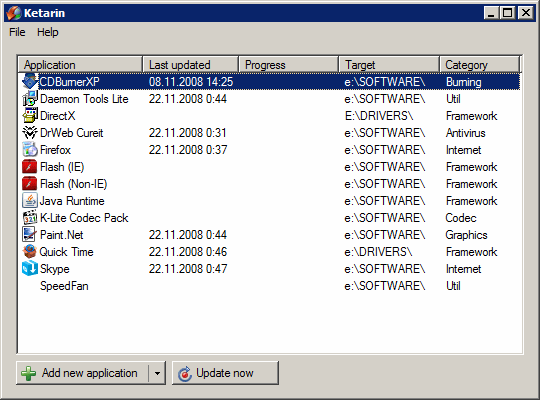Open the Add new application dropdown arrow
Viewport: 540px width, 400px height.
[157, 373]
